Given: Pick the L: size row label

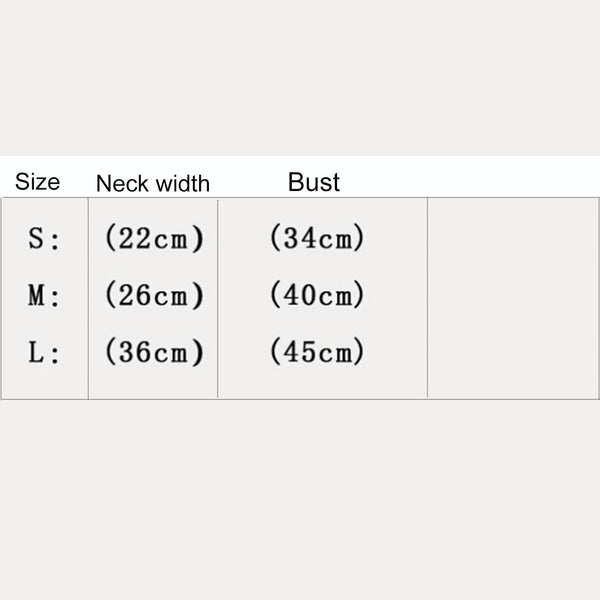Looking at the screenshot, I should (44, 353).
